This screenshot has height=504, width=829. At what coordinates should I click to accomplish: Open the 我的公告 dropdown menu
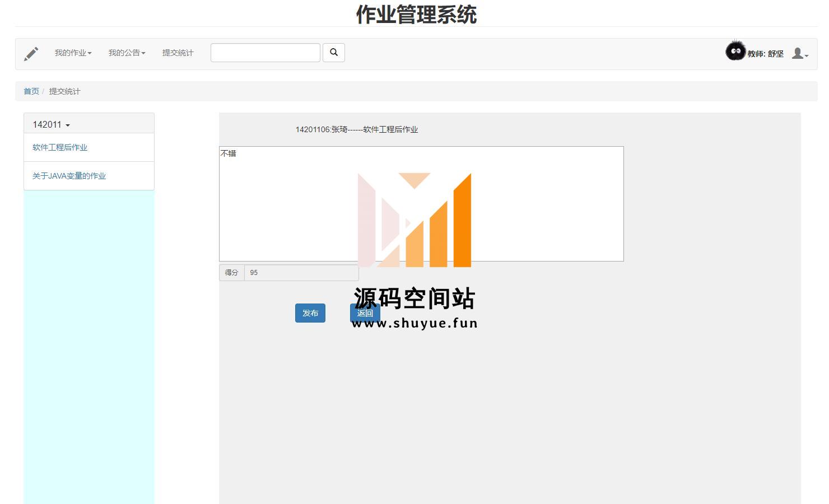point(127,53)
